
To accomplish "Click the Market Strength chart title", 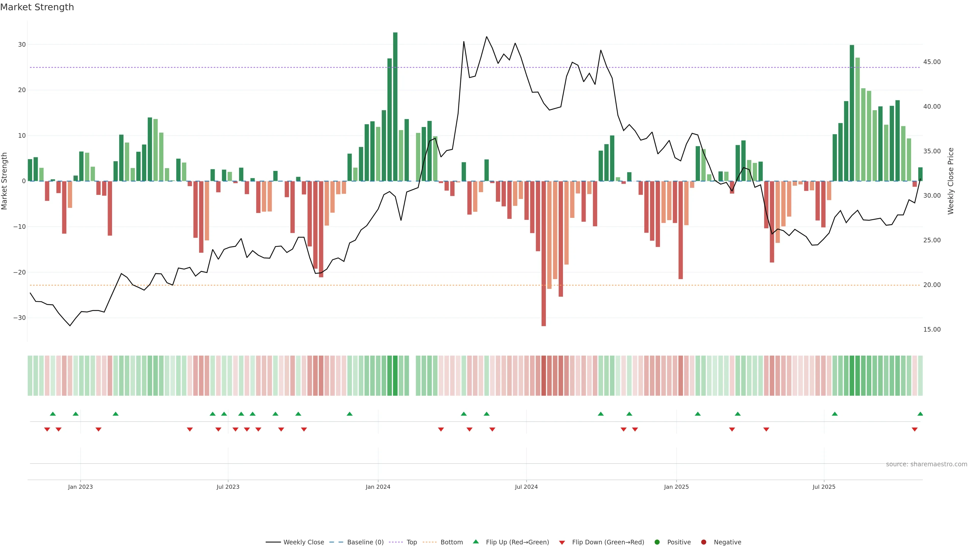I will click(x=37, y=7).
